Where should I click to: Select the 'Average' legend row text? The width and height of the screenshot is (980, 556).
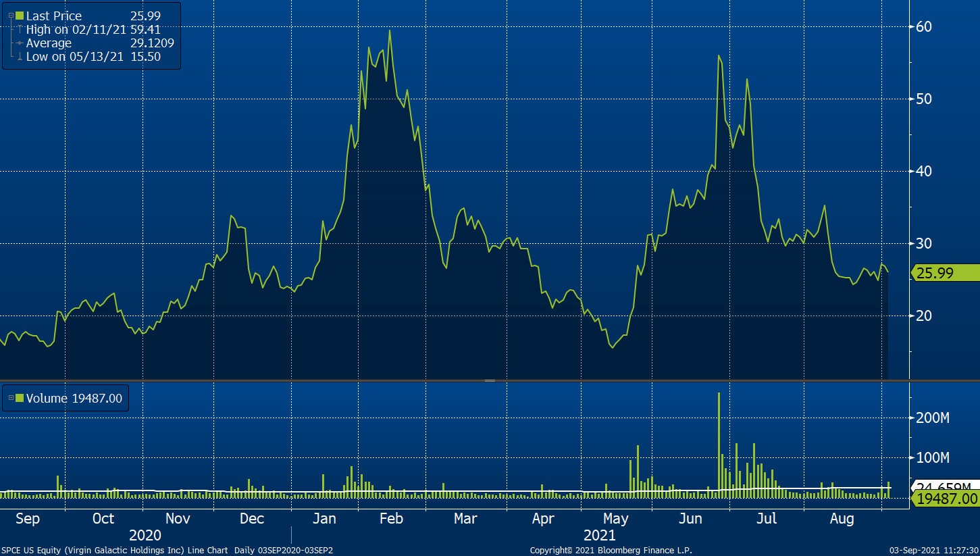(x=49, y=43)
